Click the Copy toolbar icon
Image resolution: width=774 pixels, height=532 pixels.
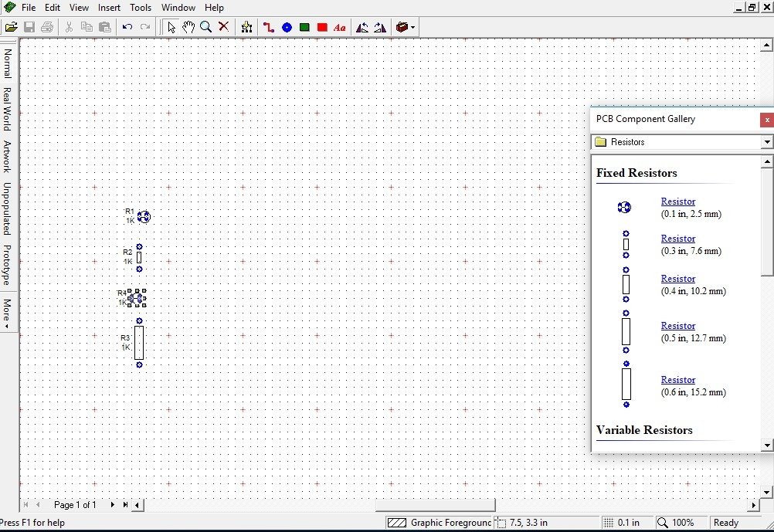click(x=87, y=27)
